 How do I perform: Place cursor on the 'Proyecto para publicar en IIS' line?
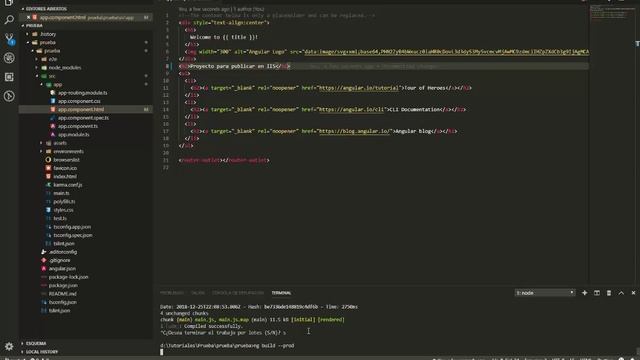(x=235, y=66)
